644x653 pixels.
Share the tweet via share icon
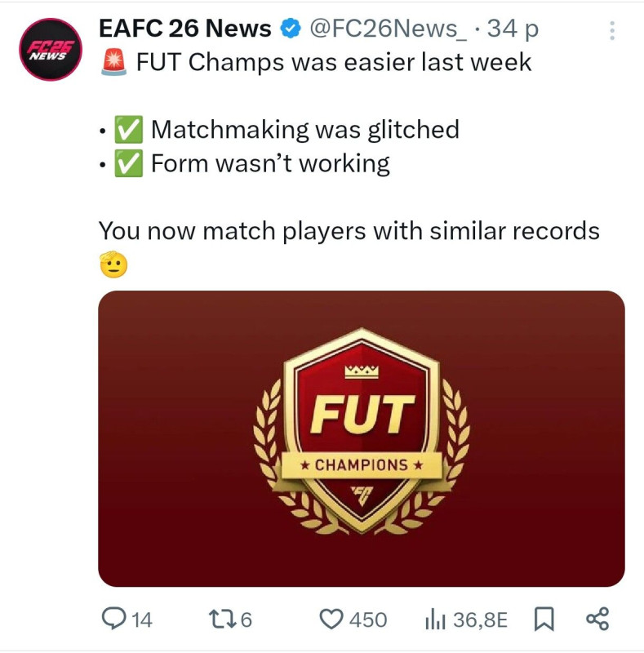pyautogui.click(x=597, y=620)
